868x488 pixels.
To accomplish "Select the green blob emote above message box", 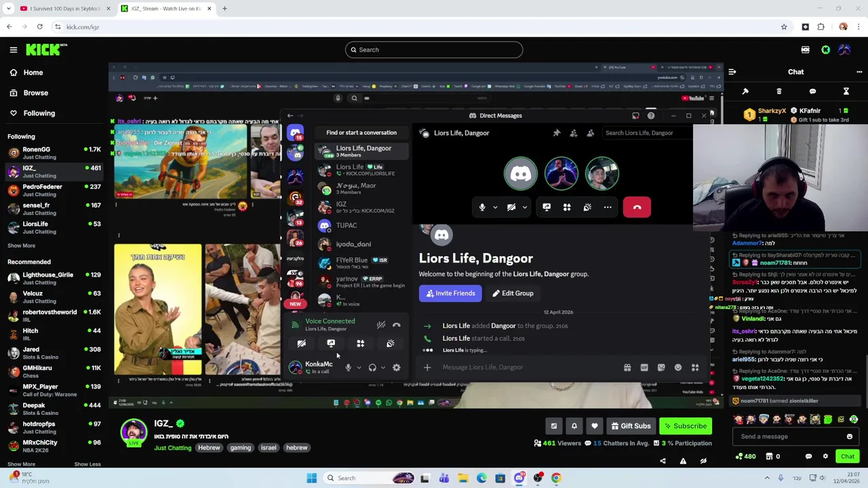I will [x=827, y=420].
